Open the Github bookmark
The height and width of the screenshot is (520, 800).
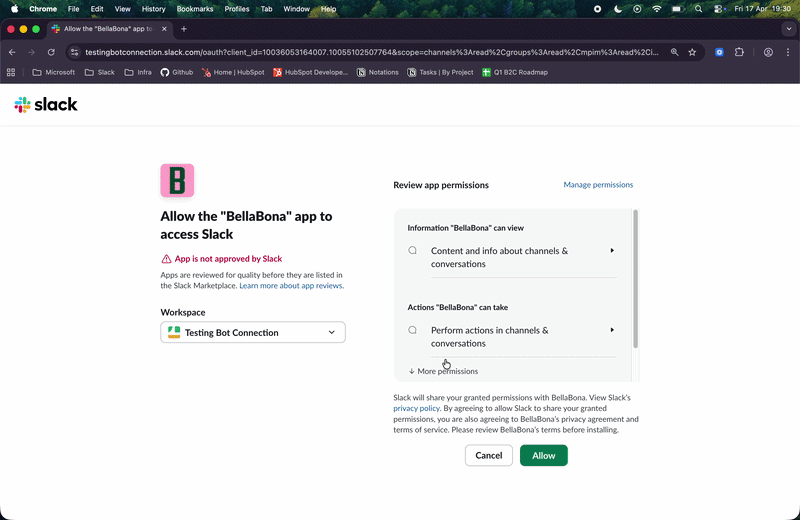coord(176,72)
